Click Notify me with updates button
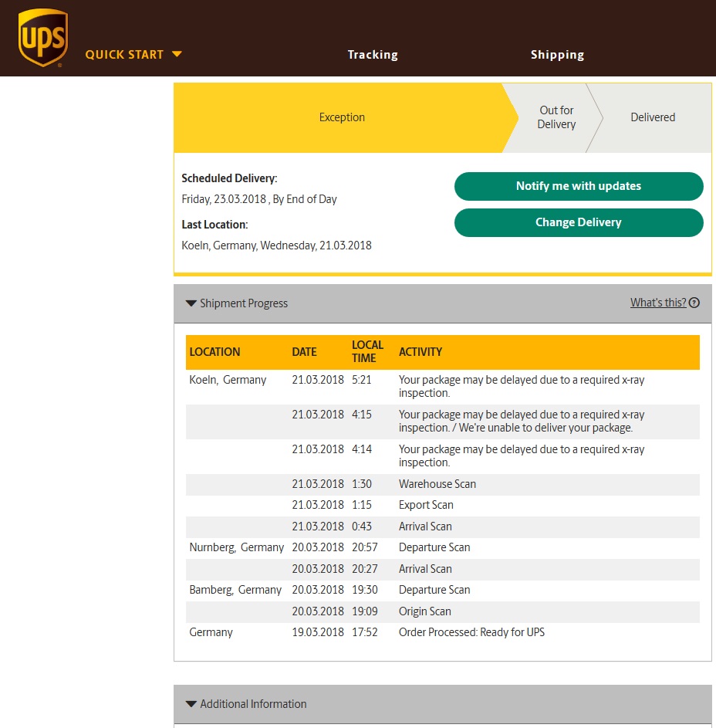Screen dimensions: 716x728 coord(579,186)
